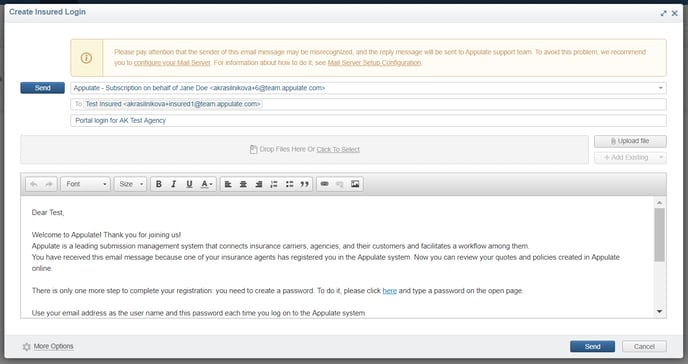The image size is (688, 364).
Task: Open the text color picker
Action: pos(206,184)
